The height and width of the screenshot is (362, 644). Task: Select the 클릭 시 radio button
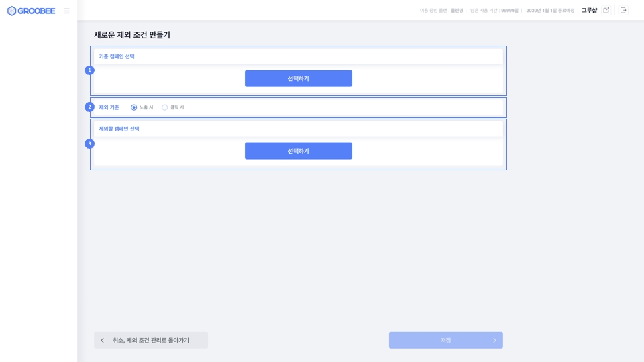(x=165, y=107)
